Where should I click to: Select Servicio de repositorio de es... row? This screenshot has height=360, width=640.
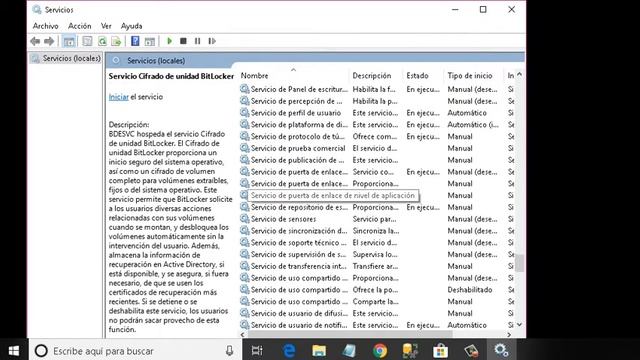click(376, 207)
